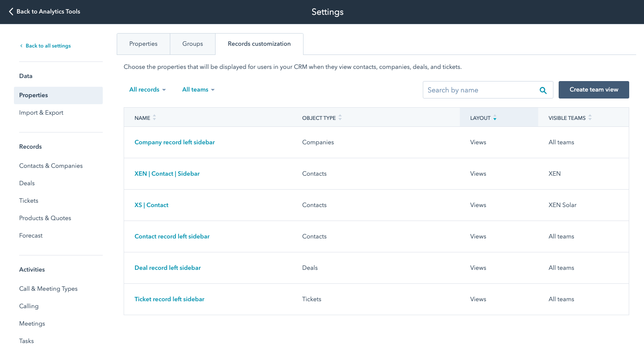The width and height of the screenshot is (644, 357).
Task: Open the Groups tab
Action: [192, 44]
